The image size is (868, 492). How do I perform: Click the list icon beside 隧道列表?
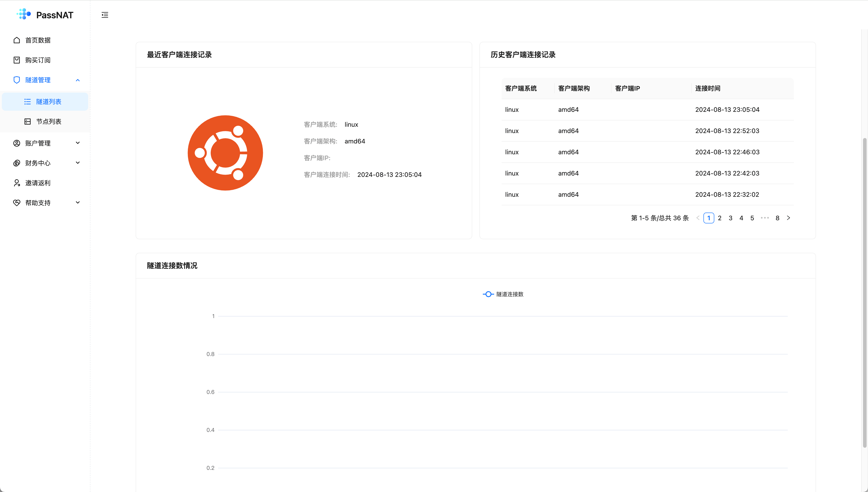(x=28, y=102)
